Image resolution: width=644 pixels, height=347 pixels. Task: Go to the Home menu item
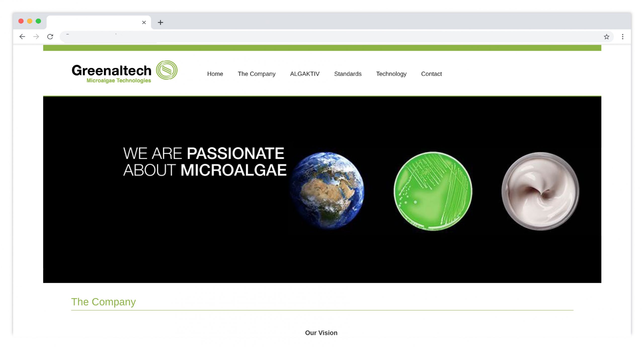pos(215,74)
